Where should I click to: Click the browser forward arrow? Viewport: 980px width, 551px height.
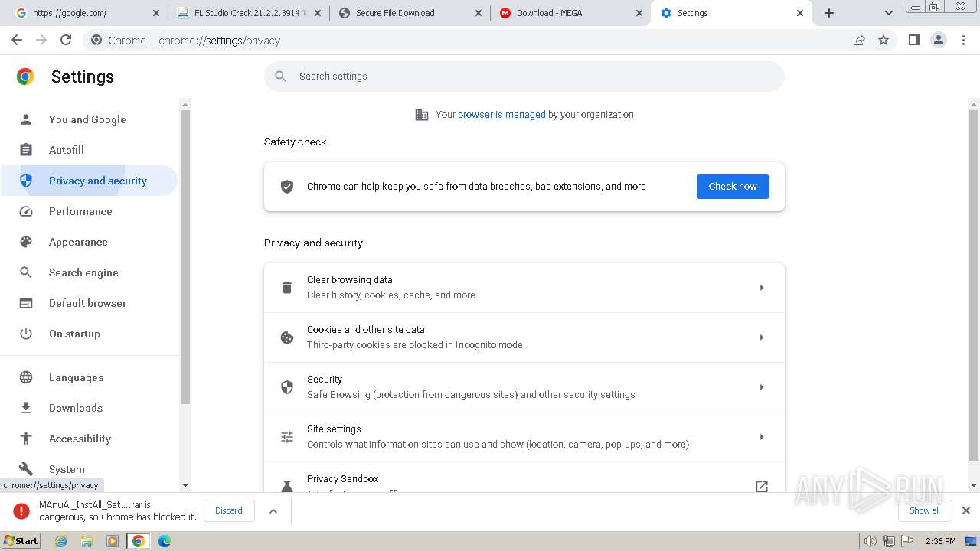pyautogui.click(x=41, y=41)
